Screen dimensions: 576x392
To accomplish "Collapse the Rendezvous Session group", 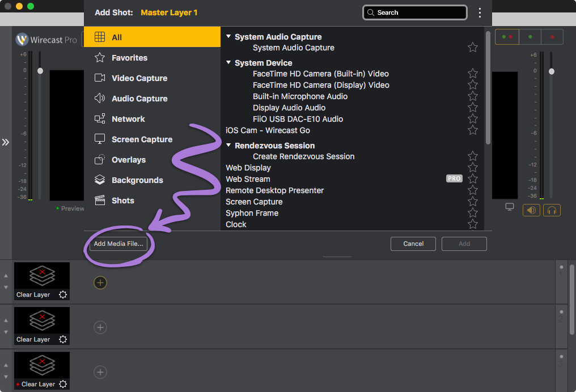I will [228, 145].
